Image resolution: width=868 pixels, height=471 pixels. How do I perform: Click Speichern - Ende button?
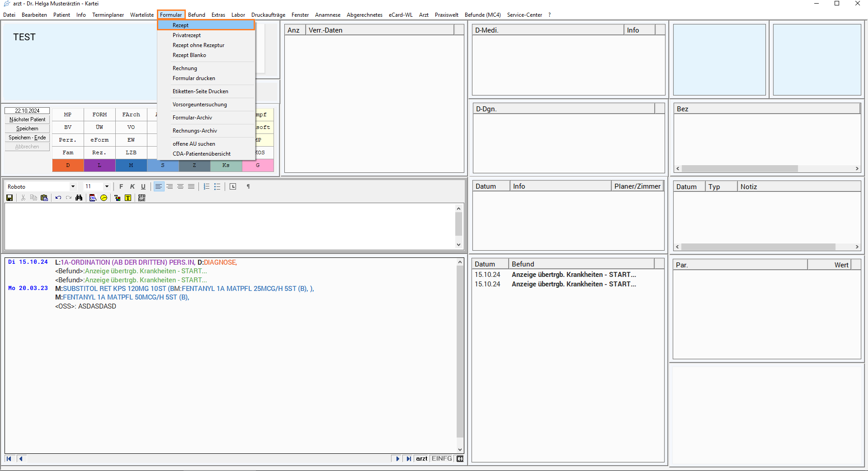click(x=27, y=138)
